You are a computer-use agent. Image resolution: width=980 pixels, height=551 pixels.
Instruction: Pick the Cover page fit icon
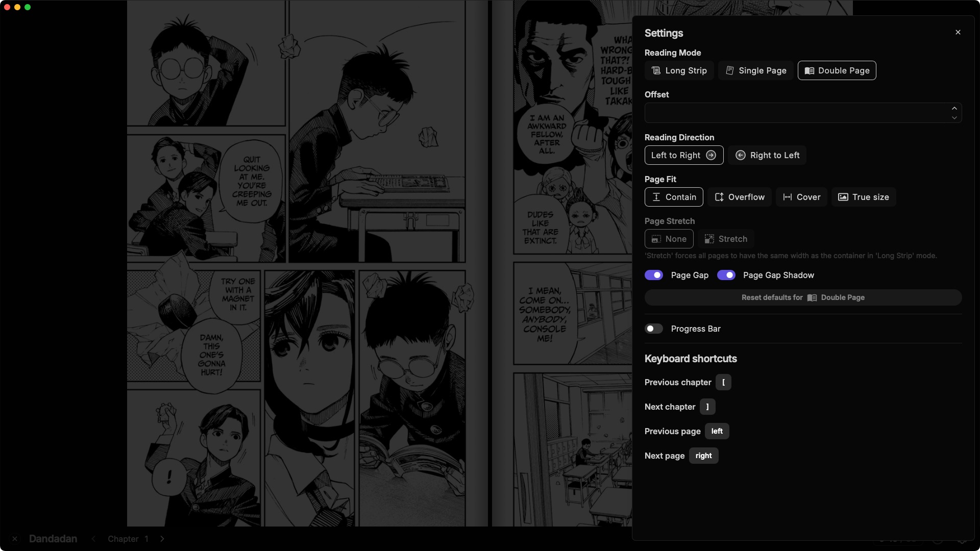click(x=787, y=197)
